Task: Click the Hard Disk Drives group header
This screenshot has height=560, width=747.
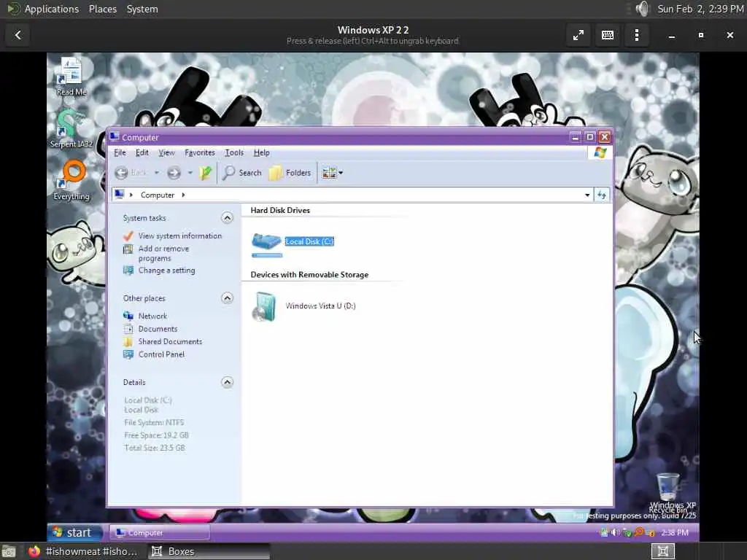Action: tap(280, 211)
